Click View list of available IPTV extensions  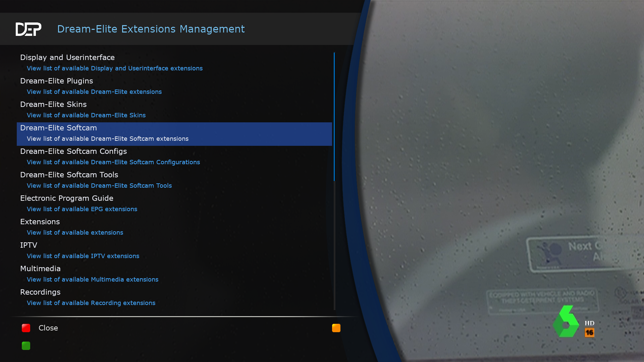(x=83, y=256)
